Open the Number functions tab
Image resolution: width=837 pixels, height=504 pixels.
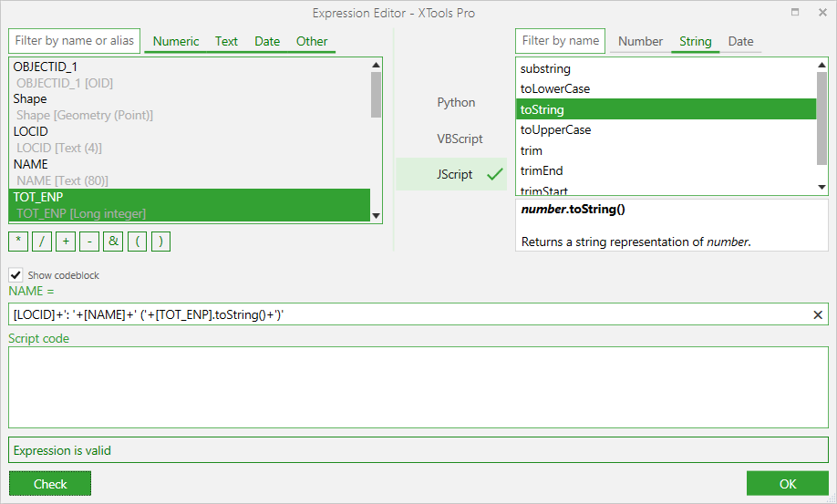click(640, 41)
